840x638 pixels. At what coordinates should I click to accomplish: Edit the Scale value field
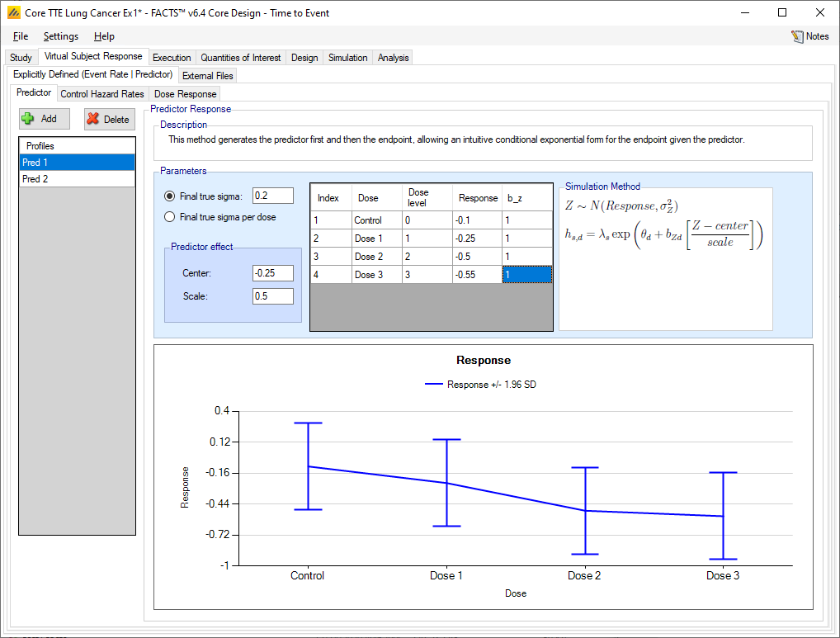[272, 295]
